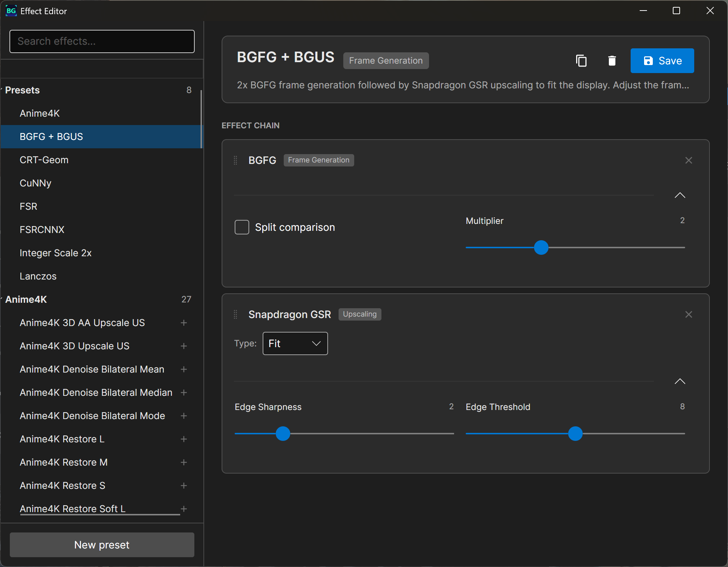Screen dimensions: 728x567
Task: Click the Edge Threshold slider handle
Action: click(575, 434)
